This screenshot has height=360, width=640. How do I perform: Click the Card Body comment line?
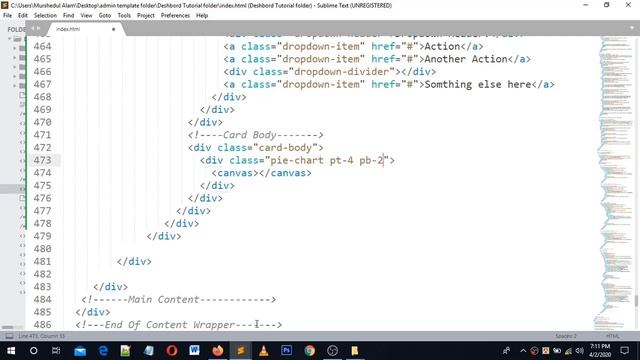(x=256, y=135)
